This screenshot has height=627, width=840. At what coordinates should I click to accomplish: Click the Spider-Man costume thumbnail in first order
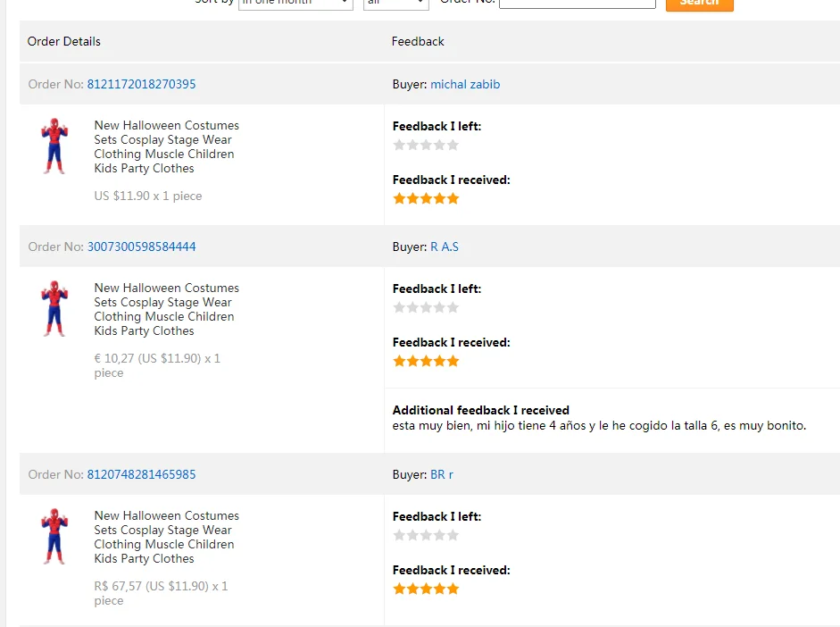click(x=54, y=146)
